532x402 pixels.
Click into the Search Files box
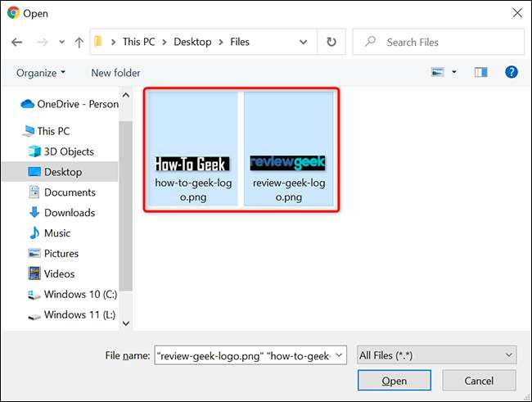(439, 42)
